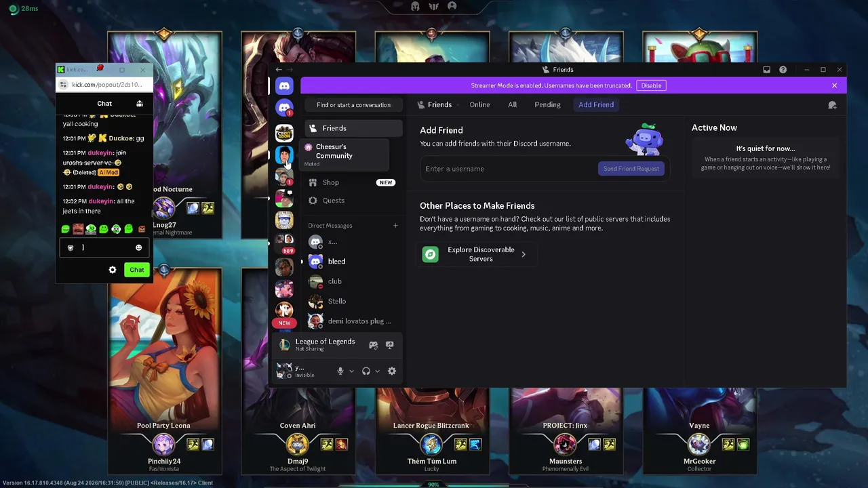Open Discord home via the top logo icon
Viewport: 868px width, 488px height.
pyautogui.click(x=284, y=85)
